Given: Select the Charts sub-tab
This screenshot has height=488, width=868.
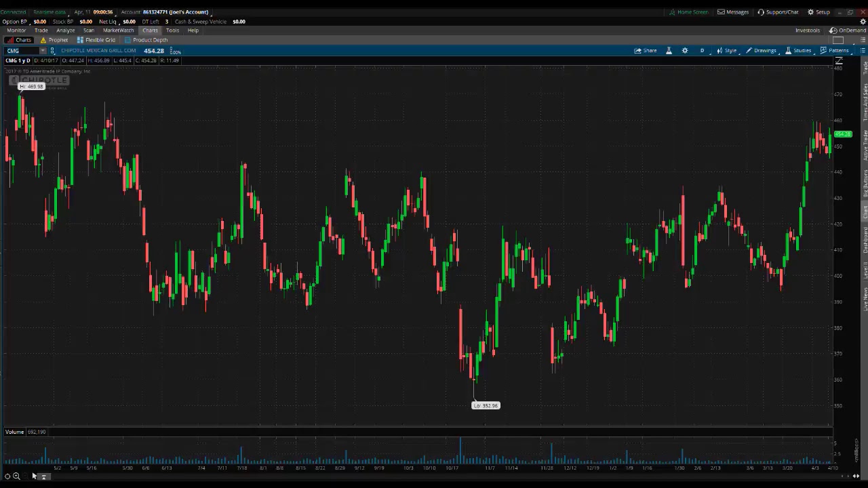Looking at the screenshot, I should pos(19,40).
